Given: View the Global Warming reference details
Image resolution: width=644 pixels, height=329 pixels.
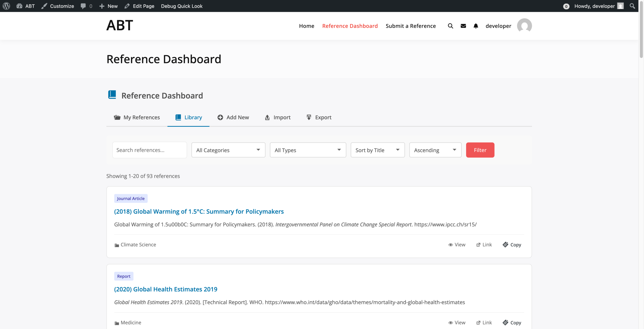Looking at the screenshot, I should [x=457, y=245].
